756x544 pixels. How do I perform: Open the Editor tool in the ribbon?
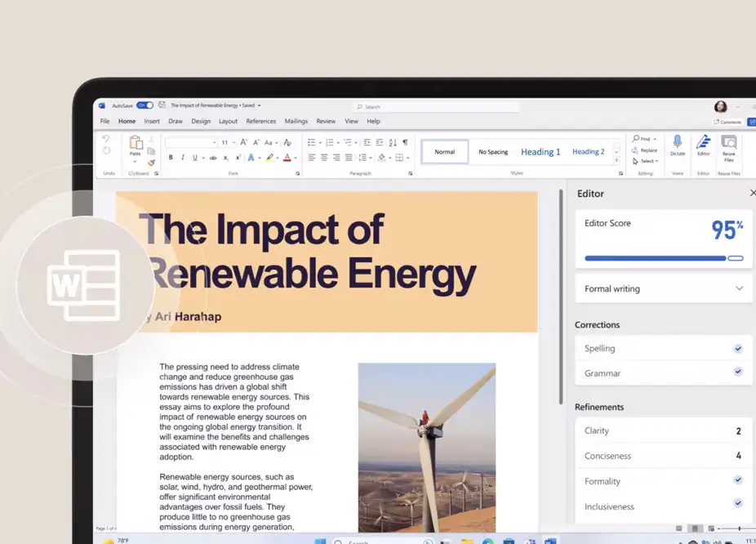coord(703,145)
